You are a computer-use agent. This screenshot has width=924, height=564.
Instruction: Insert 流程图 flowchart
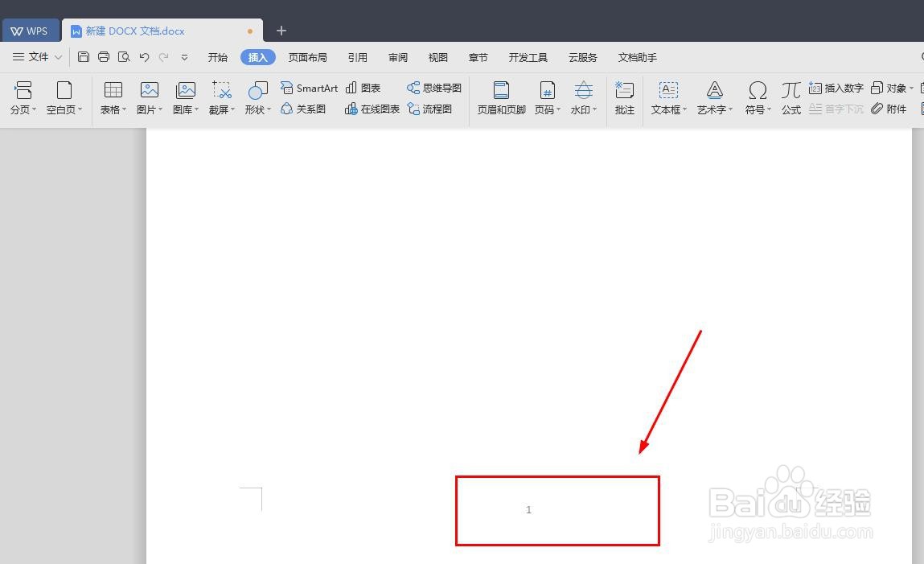(429, 109)
